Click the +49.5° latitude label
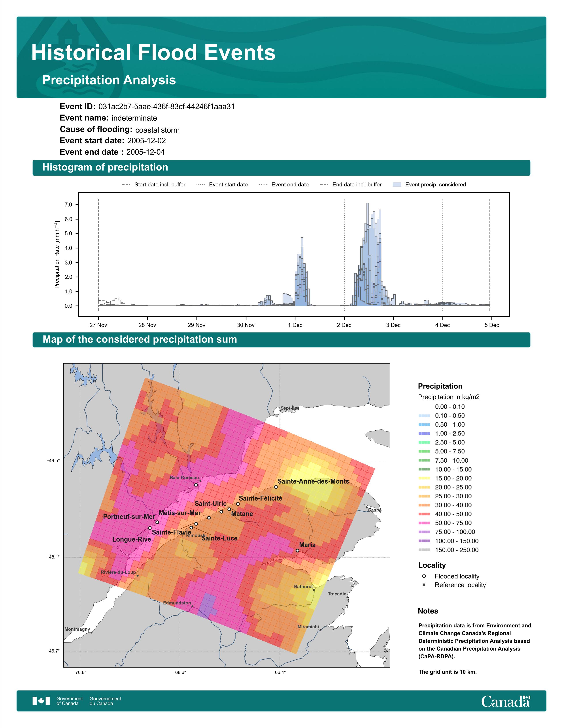This screenshot has width=563, height=728. [53, 461]
